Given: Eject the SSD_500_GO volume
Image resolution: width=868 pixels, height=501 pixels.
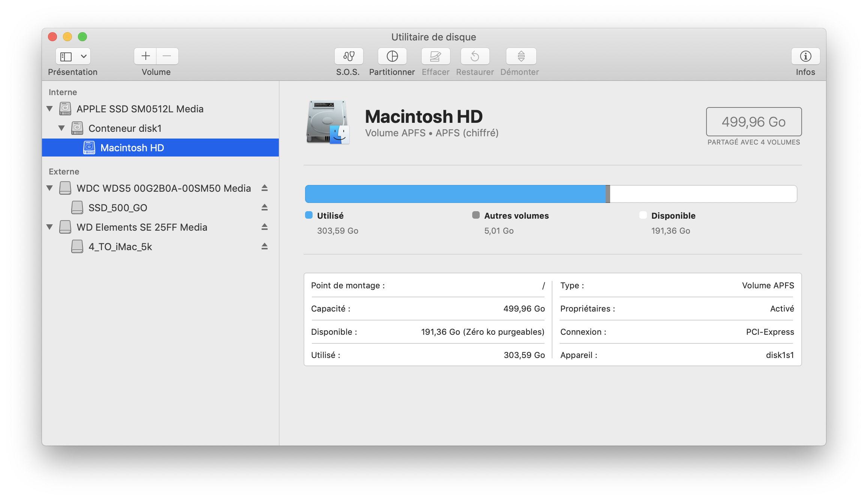Looking at the screenshot, I should coord(265,207).
